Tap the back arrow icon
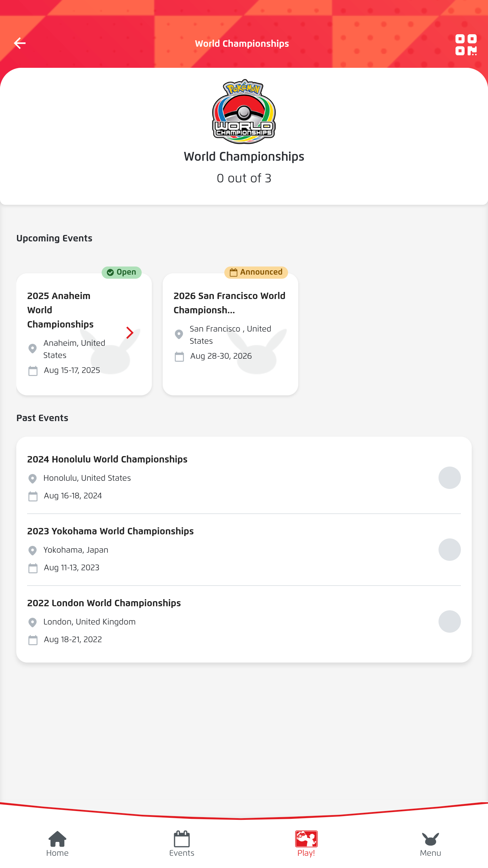The height and width of the screenshot is (868, 488). coord(20,43)
